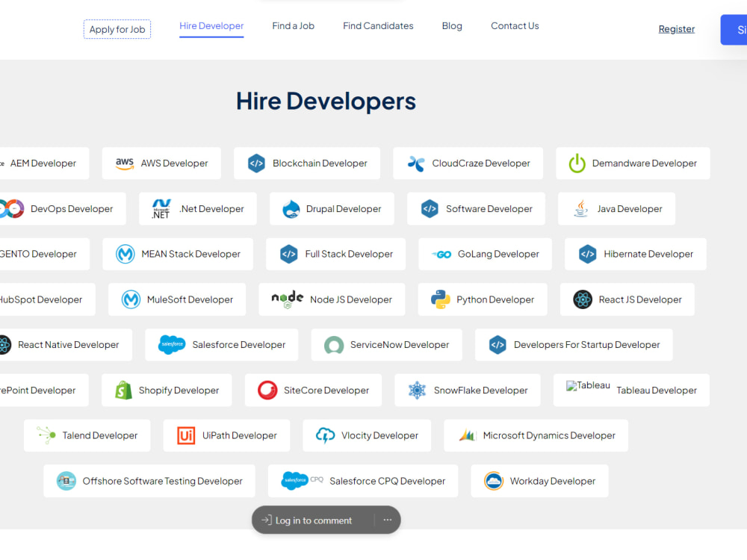Click the SnowFlake snowflake icon

click(x=418, y=390)
